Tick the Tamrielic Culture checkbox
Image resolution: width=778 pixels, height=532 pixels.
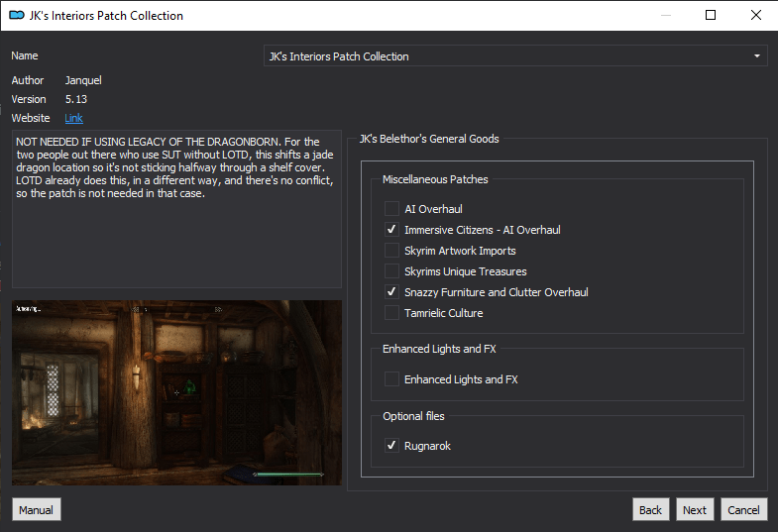pos(391,313)
